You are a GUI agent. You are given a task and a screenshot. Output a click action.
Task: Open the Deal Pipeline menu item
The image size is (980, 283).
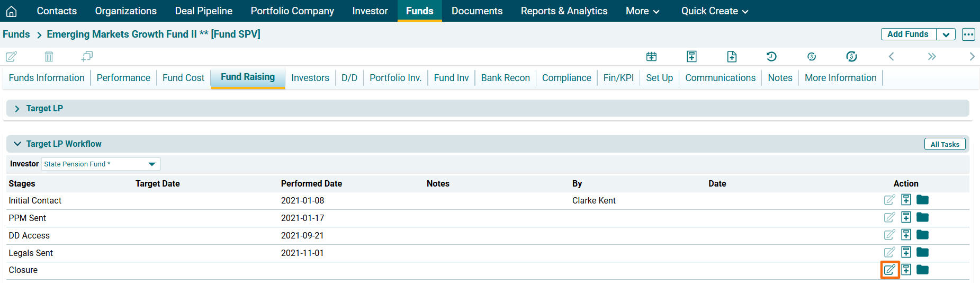click(x=203, y=11)
